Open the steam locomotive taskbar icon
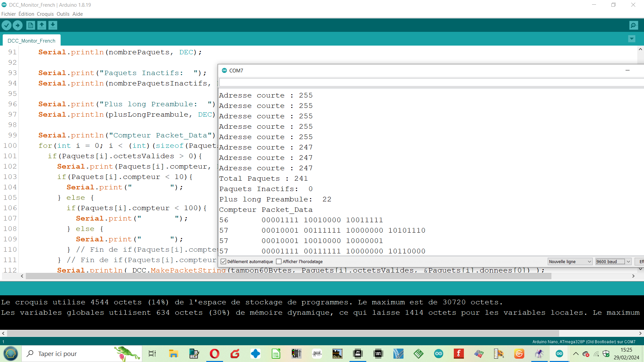644x362 pixels. [337, 354]
